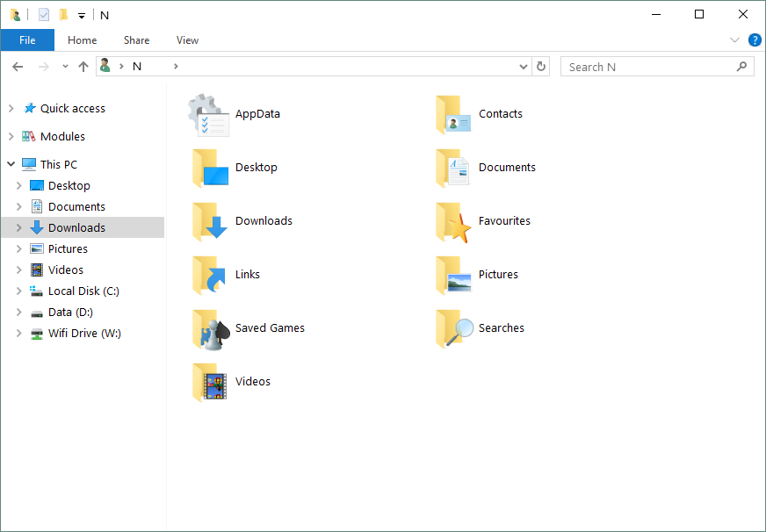The image size is (766, 532).
Task: Open the File menu
Action: pos(27,40)
